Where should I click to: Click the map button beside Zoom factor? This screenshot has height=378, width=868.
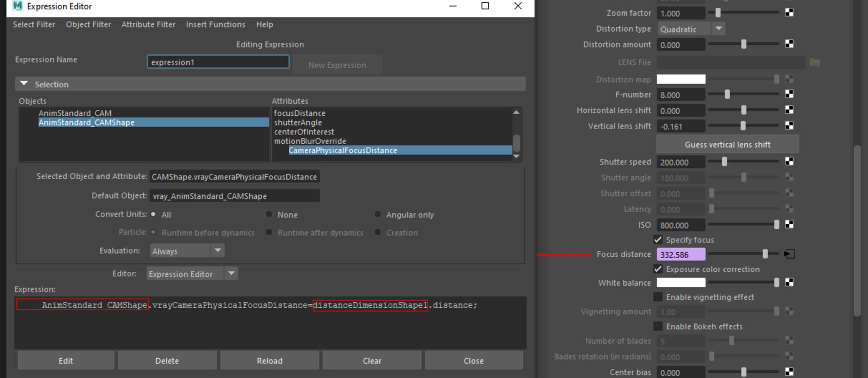[789, 13]
